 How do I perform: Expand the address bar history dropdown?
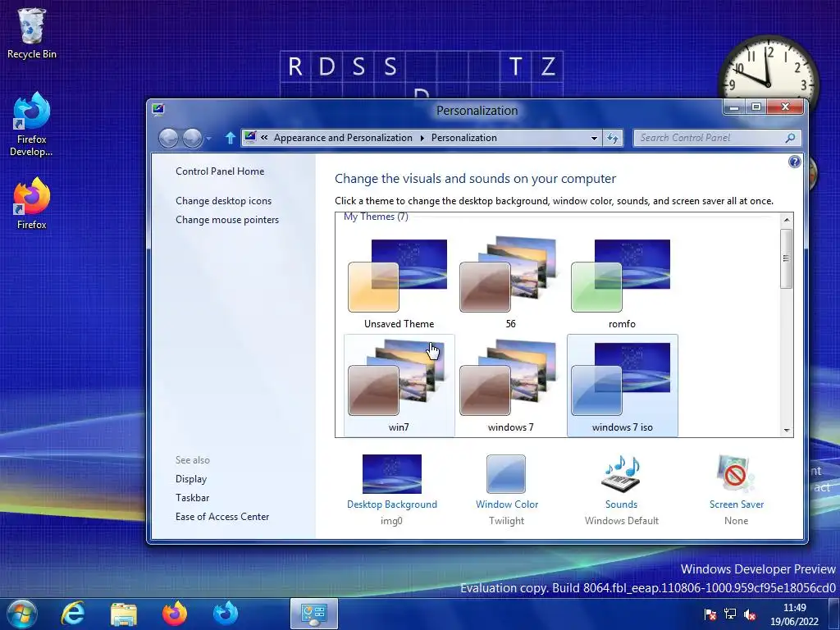pyautogui.click(x=594, y=138)
